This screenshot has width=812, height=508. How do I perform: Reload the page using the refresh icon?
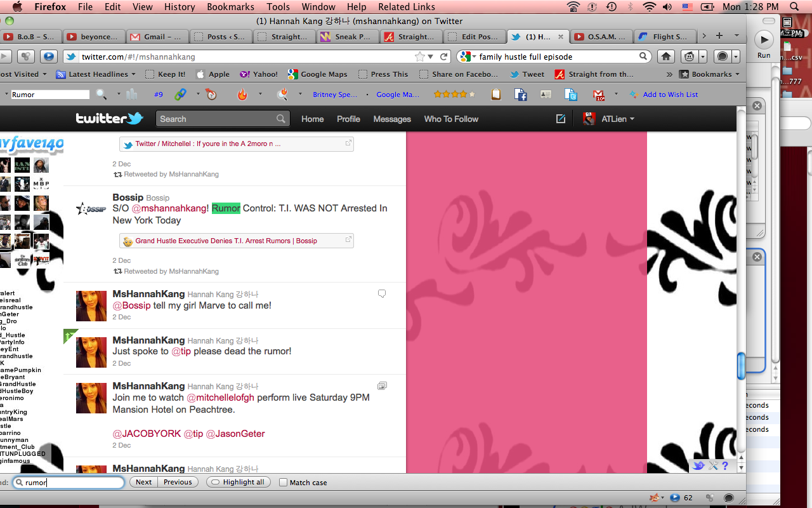point(444,57)
